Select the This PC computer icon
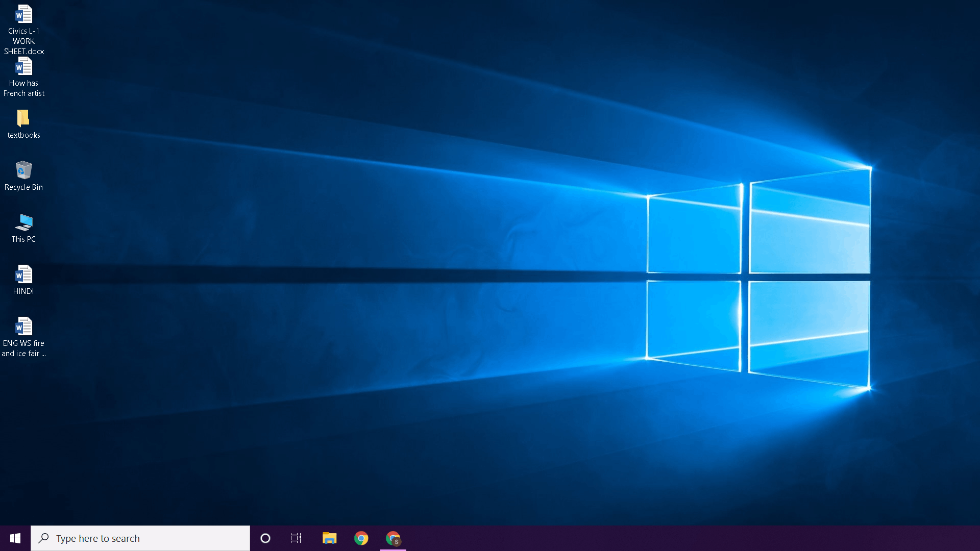 tap(23, 222)
